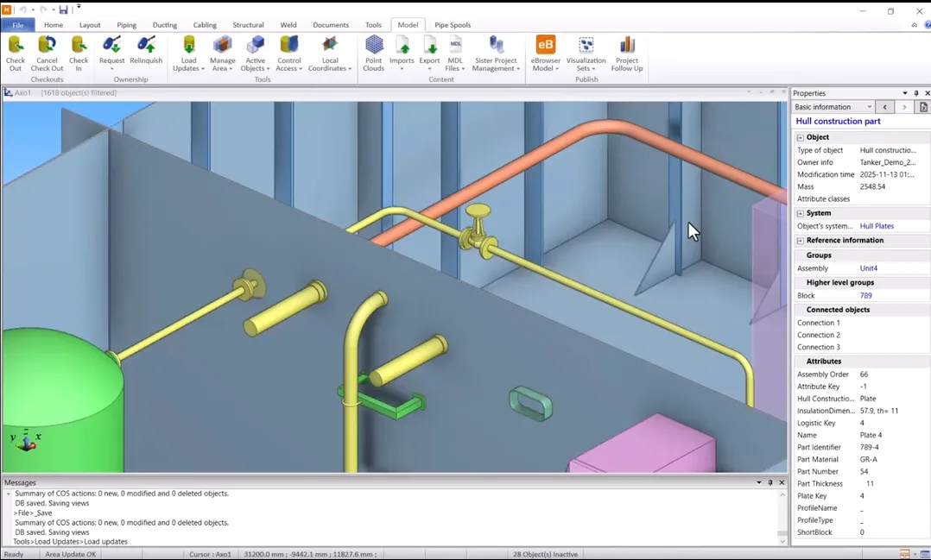
Task: Switch to the Piping tab
Action: (x=126, y=25)
